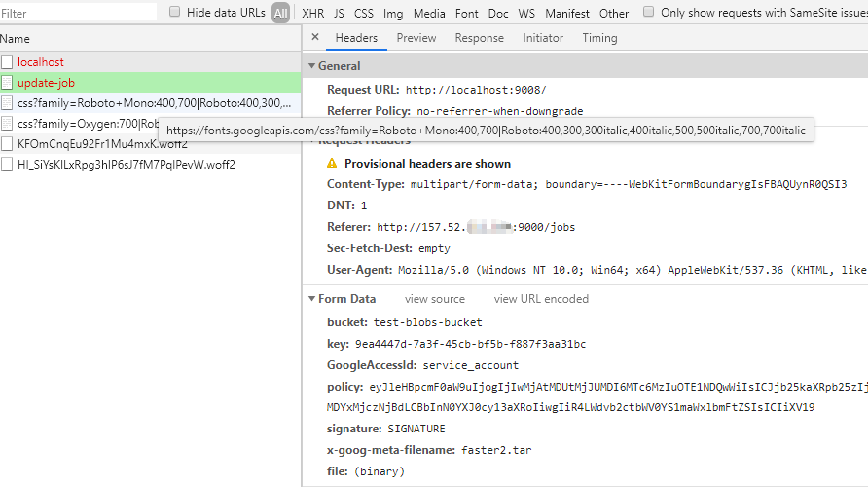Click the DNT header value 1

(364, 206)
